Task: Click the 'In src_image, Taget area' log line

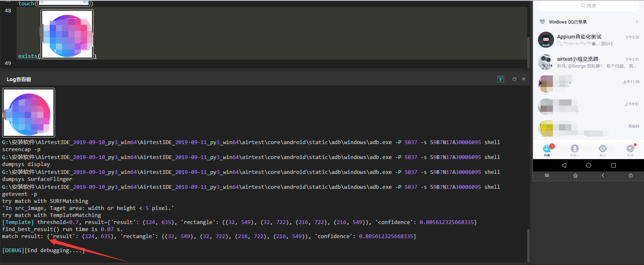Action: (88, 208)
